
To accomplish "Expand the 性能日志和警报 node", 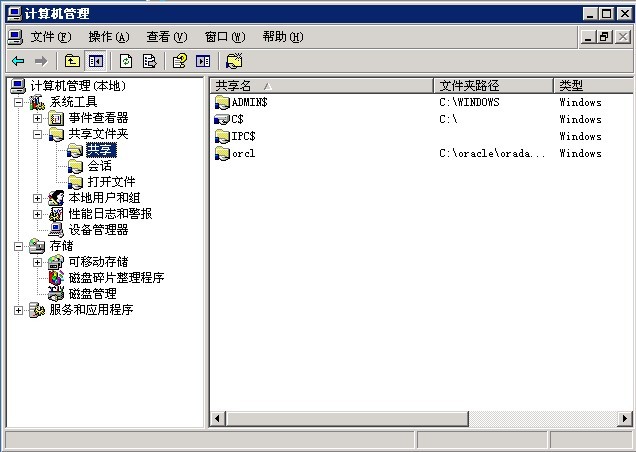I will (37, 214).
